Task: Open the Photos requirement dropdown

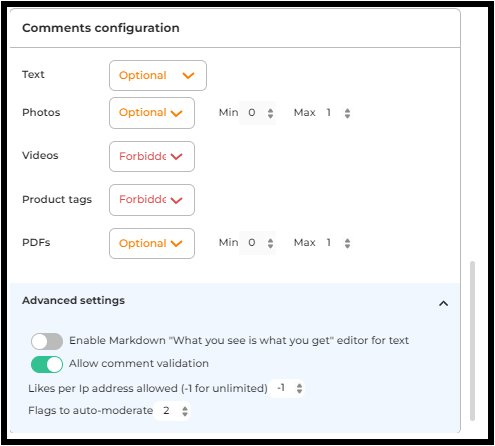Action: point(152,113)
